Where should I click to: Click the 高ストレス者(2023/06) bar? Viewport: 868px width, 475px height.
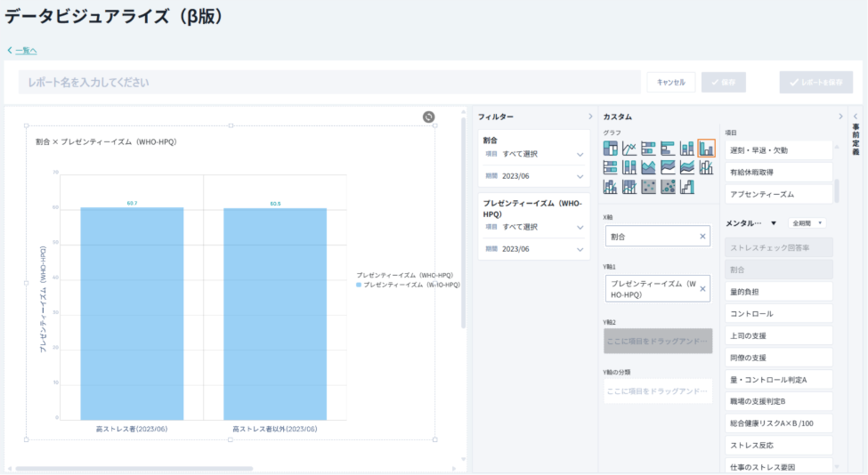click(132, 313)
